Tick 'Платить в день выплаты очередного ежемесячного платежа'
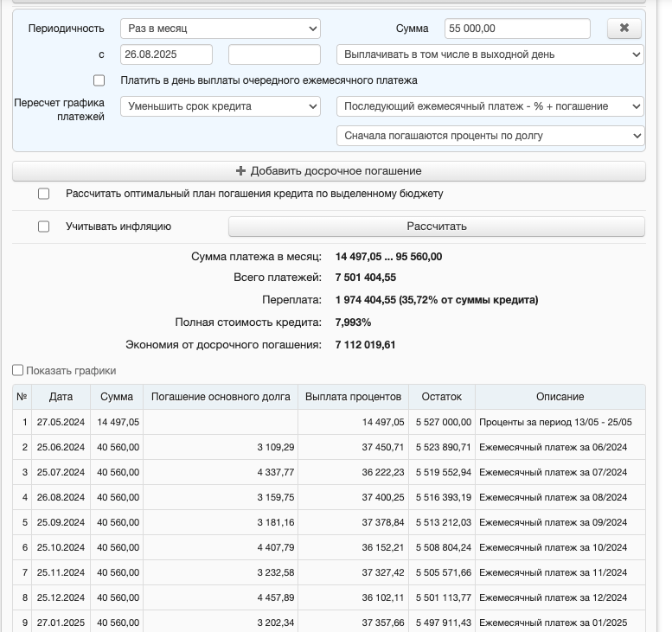672x632 pixels. point(99,80)
